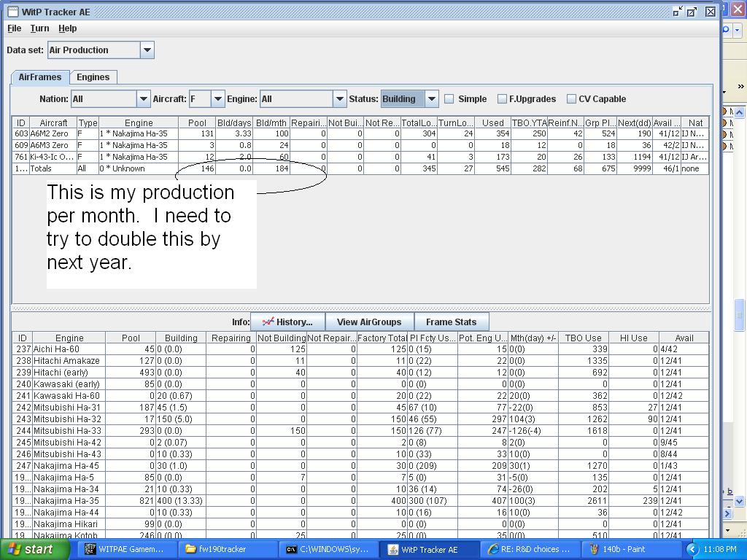747x560 pixels.
Task: Expand the Status dropdown arrow
Action: tap(432, 99)
